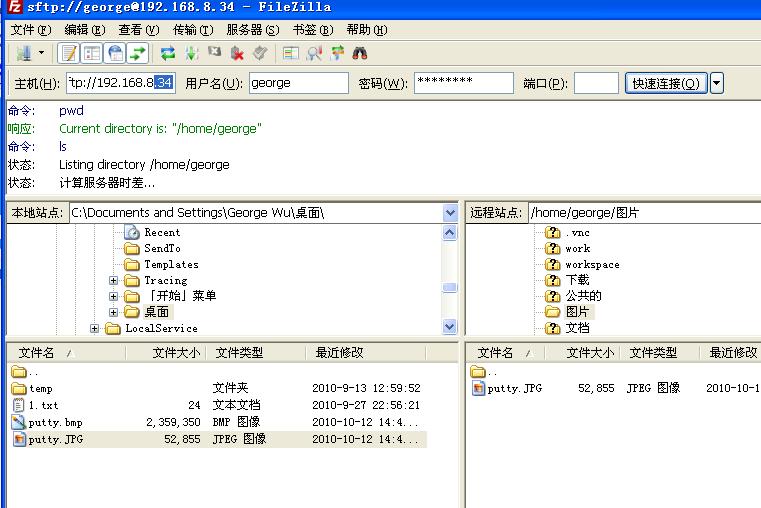Open the 书签(B) menu
The image size is (761, 508).
pos(313,30)
